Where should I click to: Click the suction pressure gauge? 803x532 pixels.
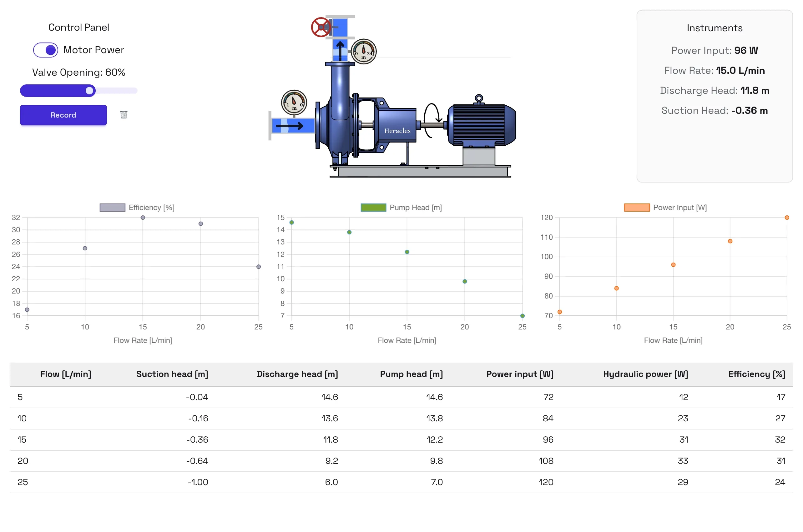pos(294,103)
